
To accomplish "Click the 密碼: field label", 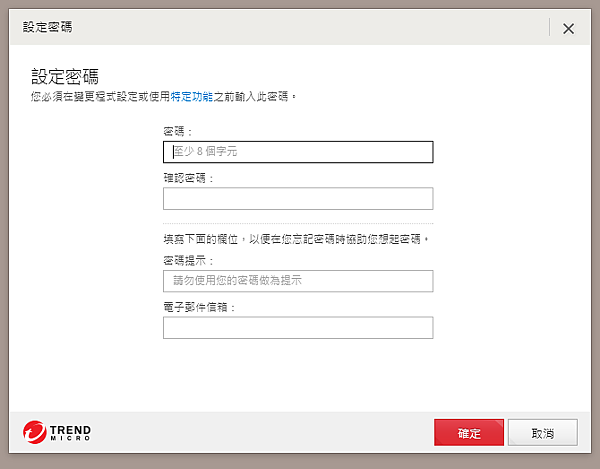I will 178,131.
